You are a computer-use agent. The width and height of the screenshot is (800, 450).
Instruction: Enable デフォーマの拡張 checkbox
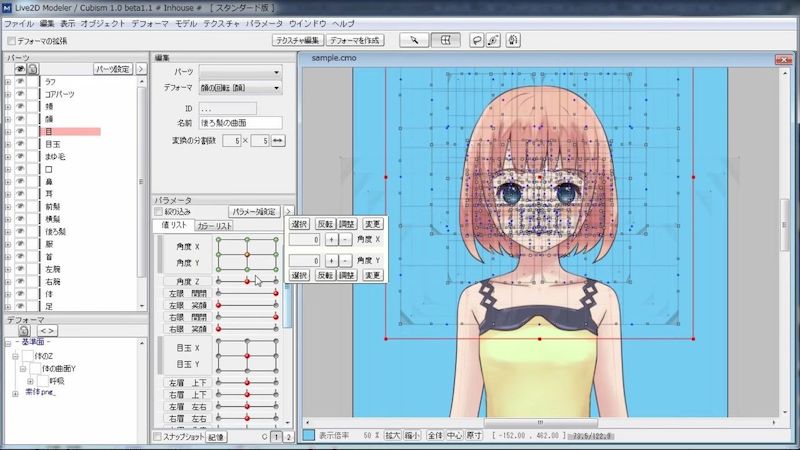[x=12, y=41]
